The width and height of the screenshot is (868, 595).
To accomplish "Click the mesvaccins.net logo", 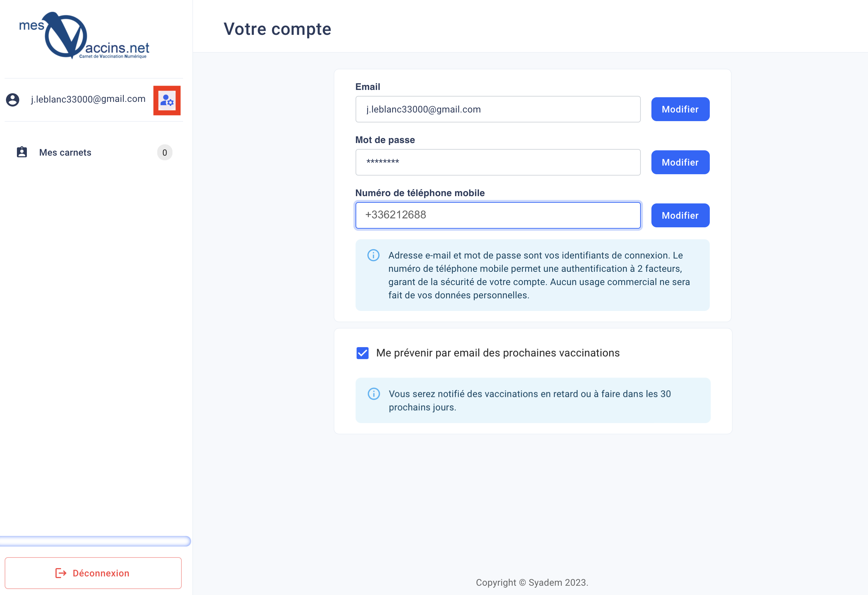I will pos(84,36).
